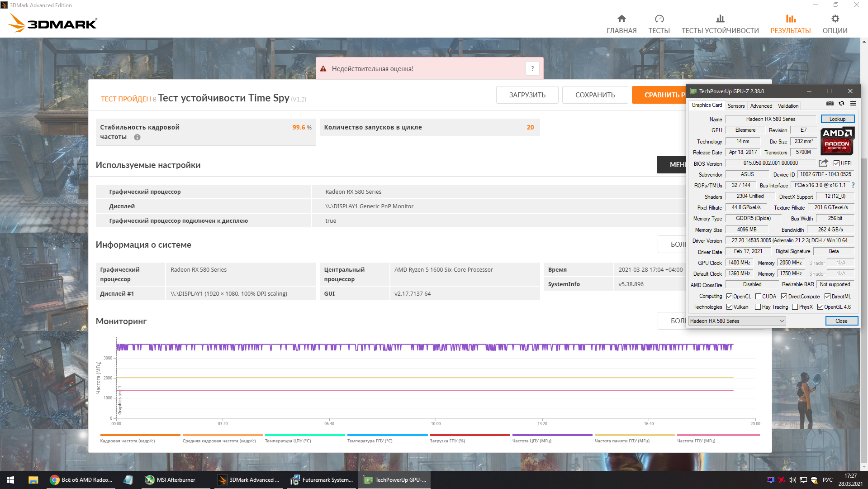Toggle the Vulkan checkbox
Image resolution: width=868 pixels, height=489 pixels.
click(x=729, y=307)
